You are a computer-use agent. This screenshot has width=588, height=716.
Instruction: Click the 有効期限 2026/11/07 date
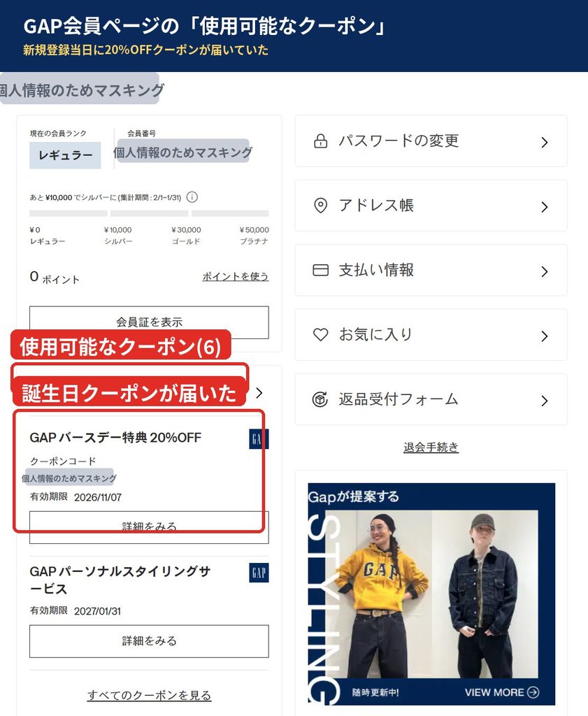[x=76, y=497]
